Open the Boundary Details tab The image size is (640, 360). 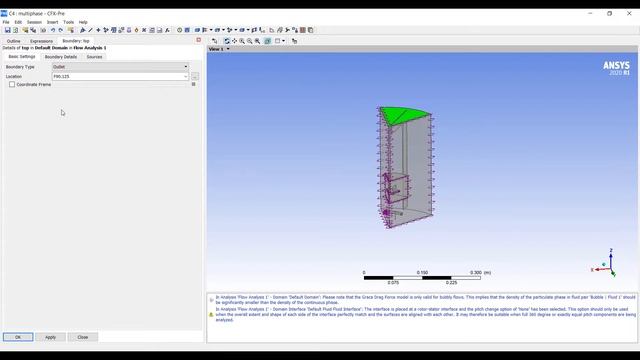tap(61, 57)
